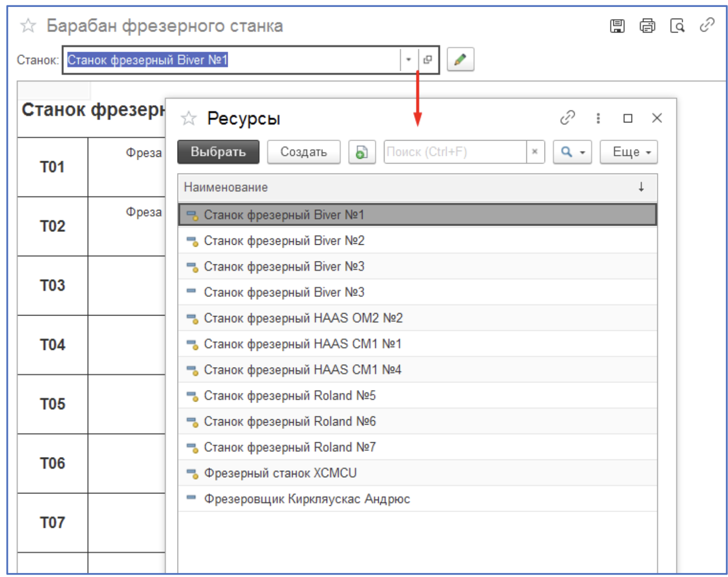Open the selected machine form icon

point(427,60)
